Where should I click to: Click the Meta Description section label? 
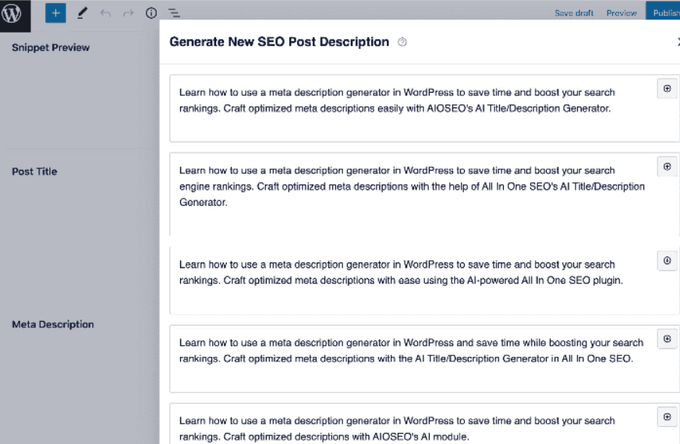pyautogui.click(x=52, y=325)
